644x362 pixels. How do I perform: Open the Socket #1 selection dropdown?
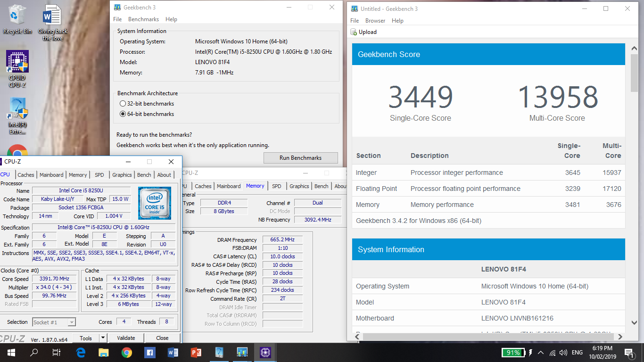[54, 322]
